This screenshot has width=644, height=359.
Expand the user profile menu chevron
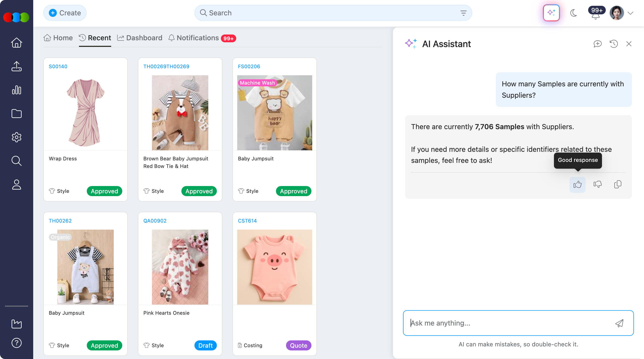(630, 13)
